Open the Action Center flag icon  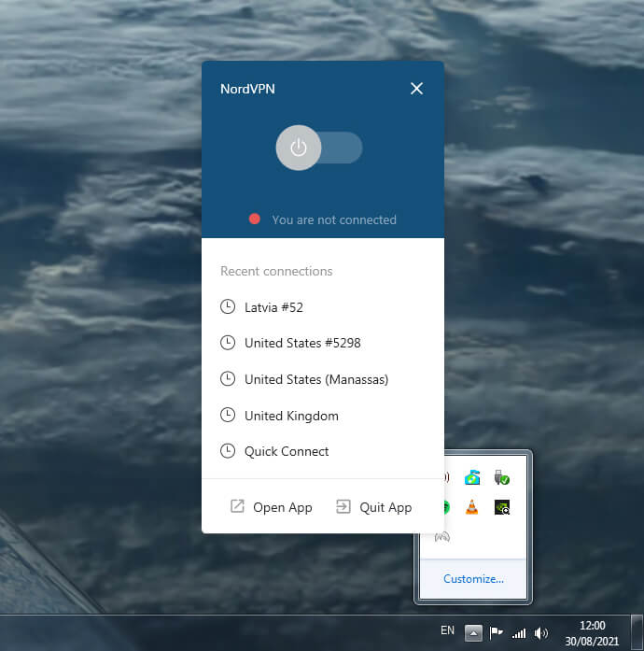point(496,632)
